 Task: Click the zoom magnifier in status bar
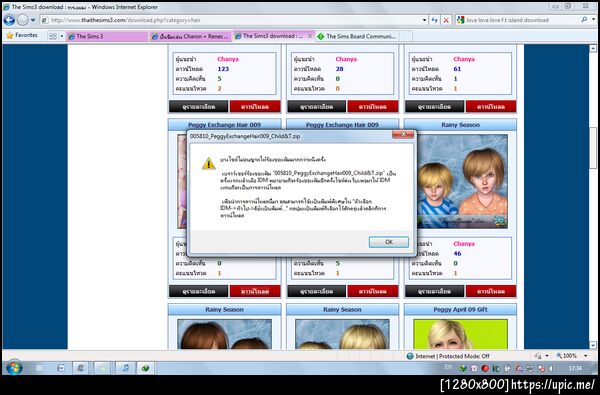pyautogui.click(x=559, y=356)
